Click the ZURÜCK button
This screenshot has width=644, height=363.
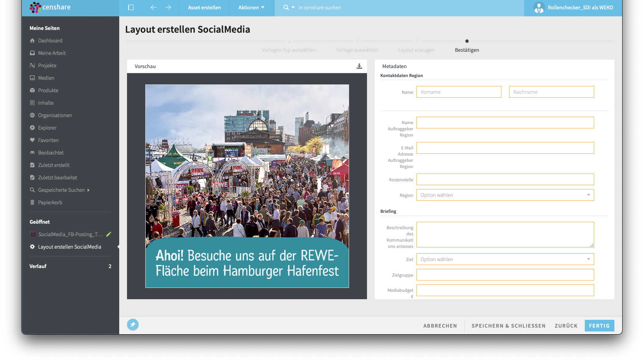(x=566, y=326)
